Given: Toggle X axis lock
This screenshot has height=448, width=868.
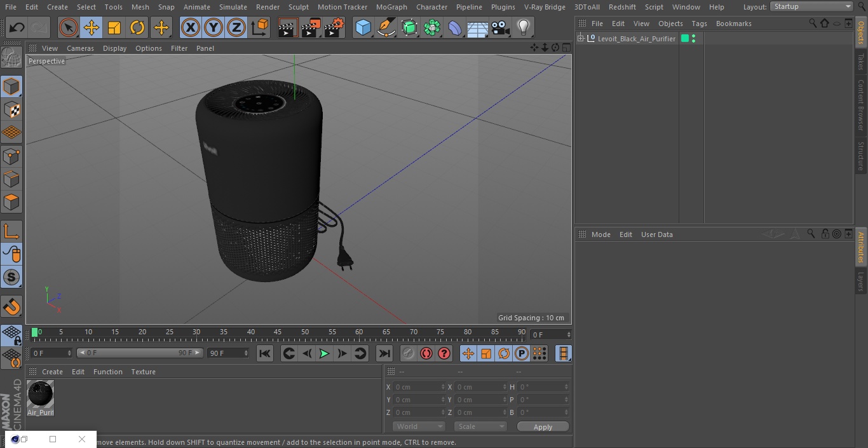Looking at the screenshot, I should click(x=190, y=27).
